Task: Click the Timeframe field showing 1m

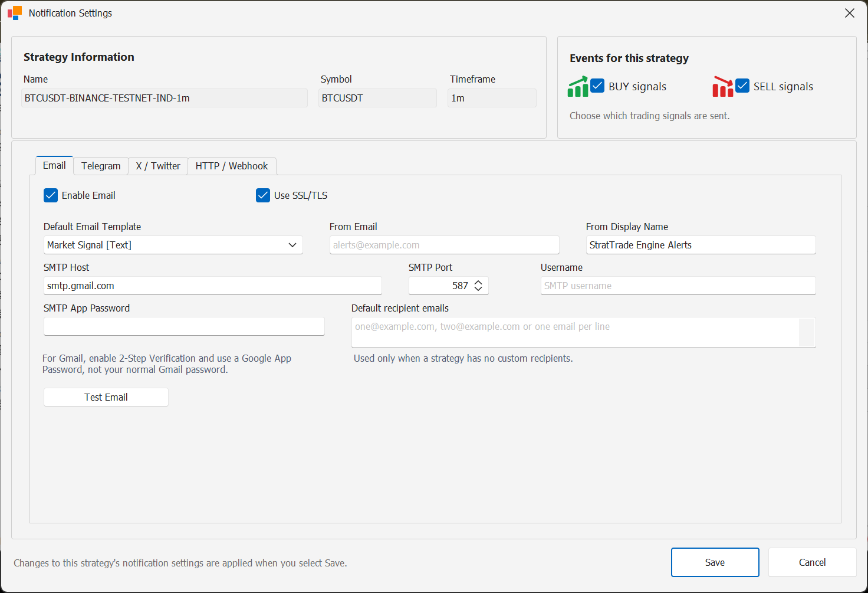Action: [x=492, y=98]
